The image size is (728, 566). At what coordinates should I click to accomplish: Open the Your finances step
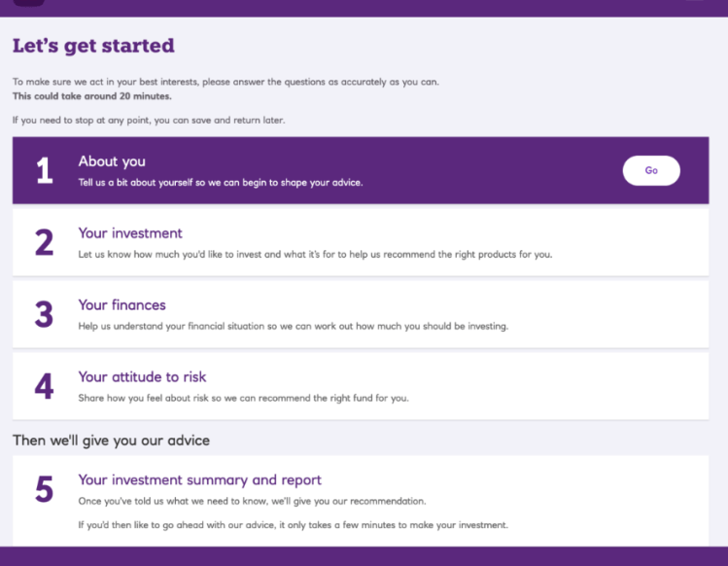[121, 305]
